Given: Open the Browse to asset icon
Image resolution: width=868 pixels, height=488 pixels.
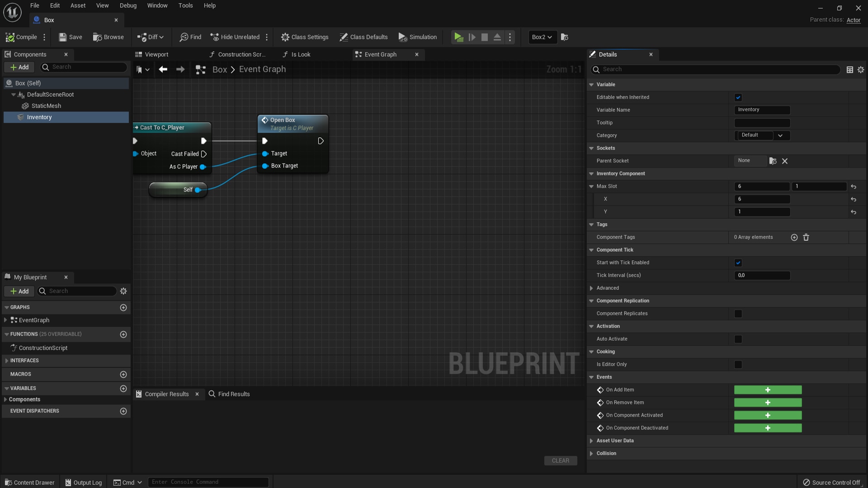Looking at the screenshot, I should coord(97,37).
